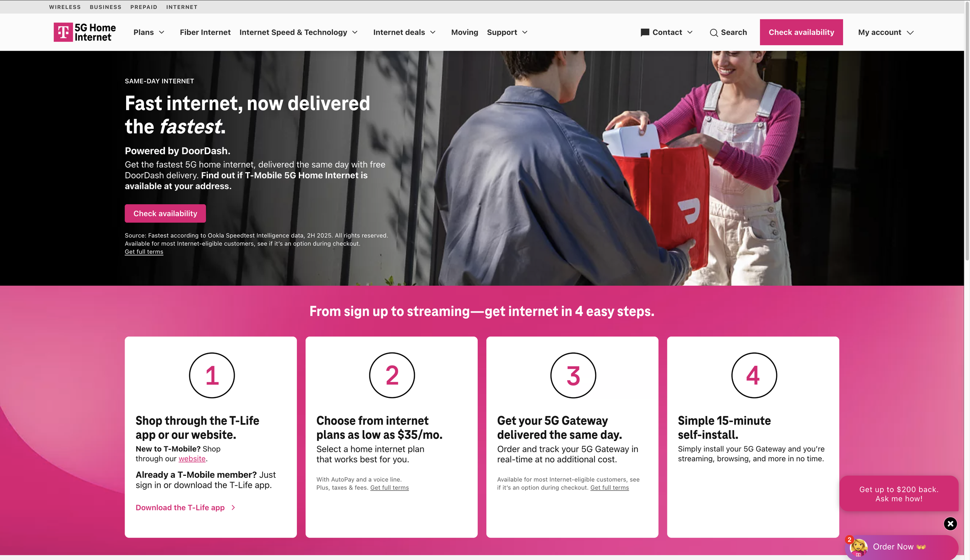Open the Contact dropdown chevron

coord(690,33)
